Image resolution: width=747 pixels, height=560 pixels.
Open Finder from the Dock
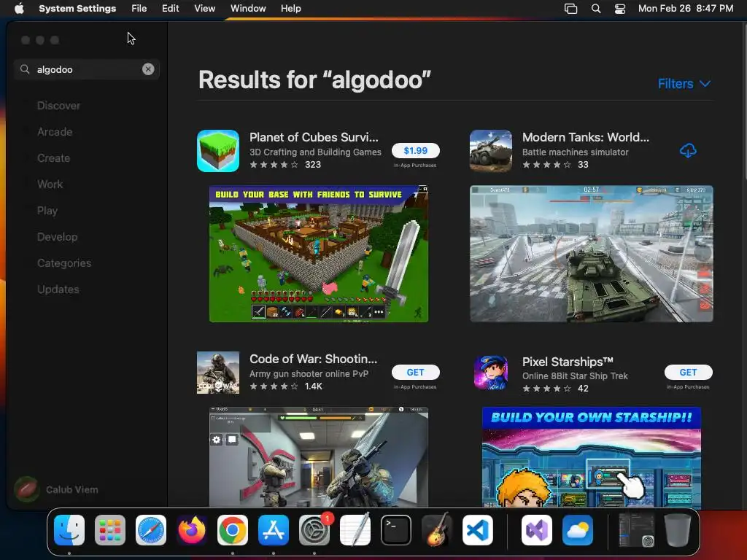pos(69,530)
